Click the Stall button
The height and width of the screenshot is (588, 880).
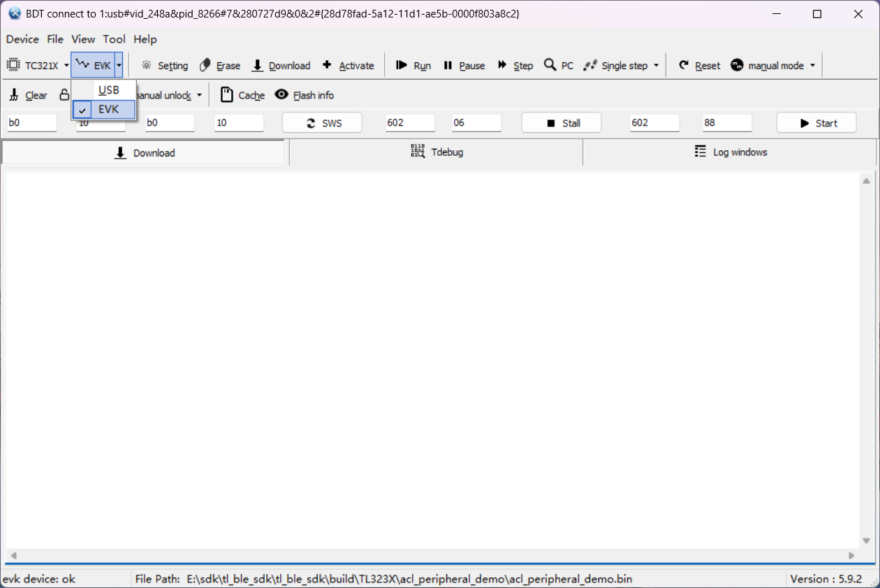[x=562, y=123]
